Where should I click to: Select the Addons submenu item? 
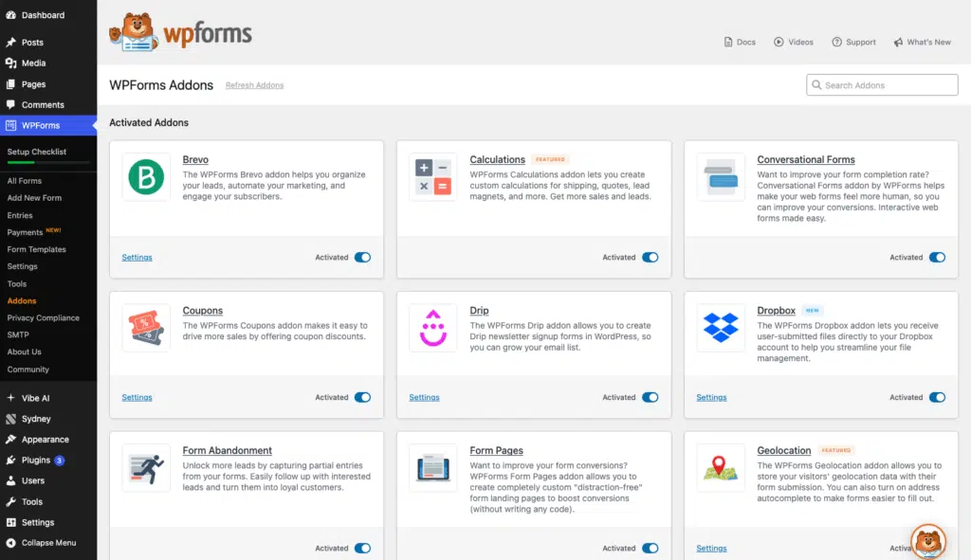coord(22,300)
